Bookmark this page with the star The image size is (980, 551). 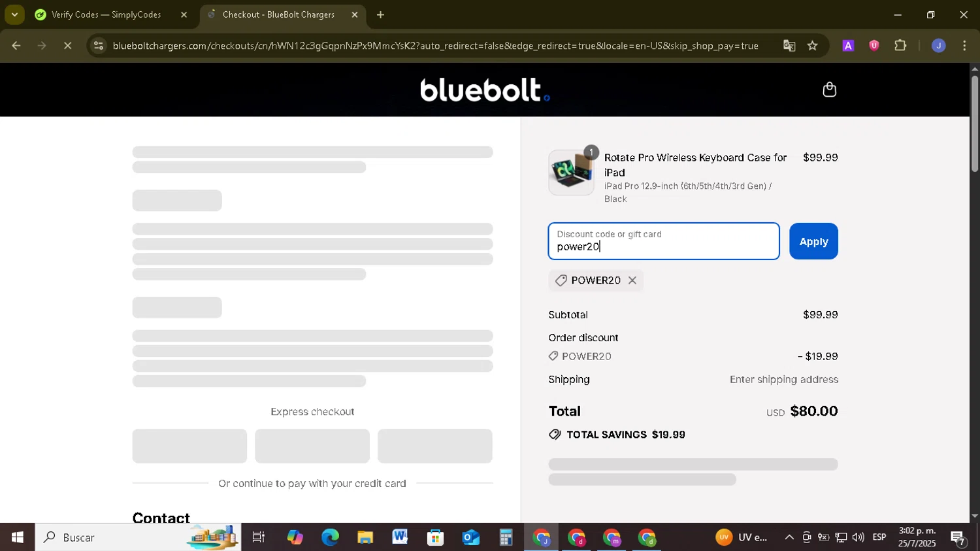coord(812,46)
